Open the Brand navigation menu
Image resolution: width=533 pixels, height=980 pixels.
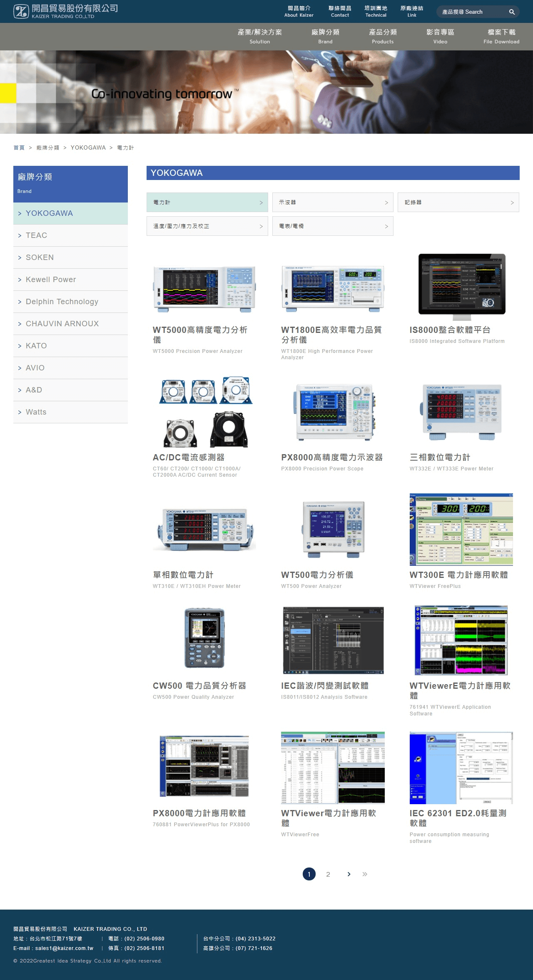[x=325, y=36]
